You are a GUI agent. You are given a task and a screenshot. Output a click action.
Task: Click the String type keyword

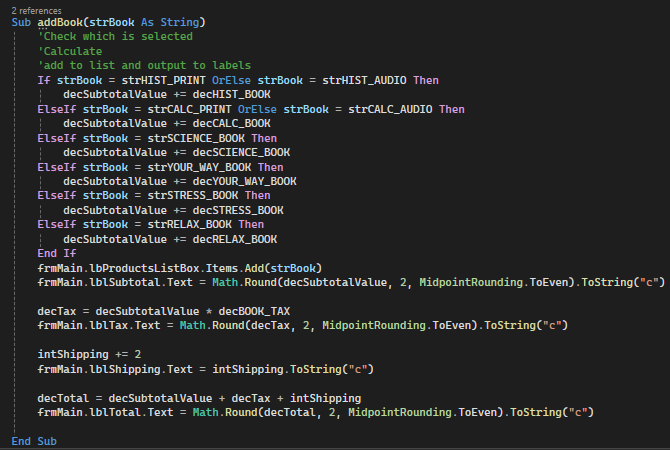point(179,22)
